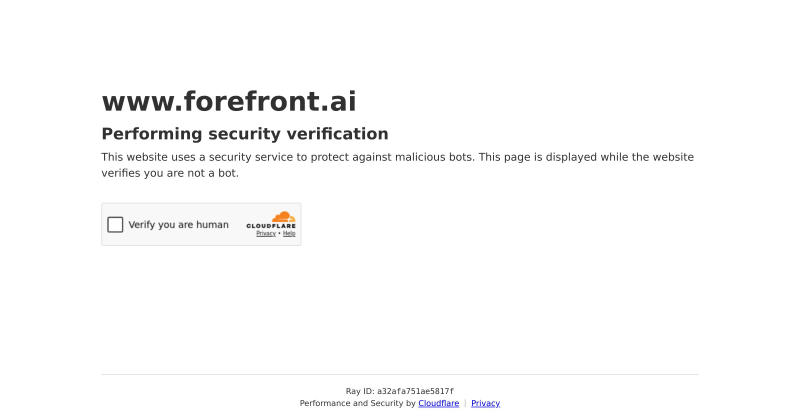Follow the Cloudflare link in the footer
The width and height of the screenshot is (800, 420).
(x=439, y=403)
